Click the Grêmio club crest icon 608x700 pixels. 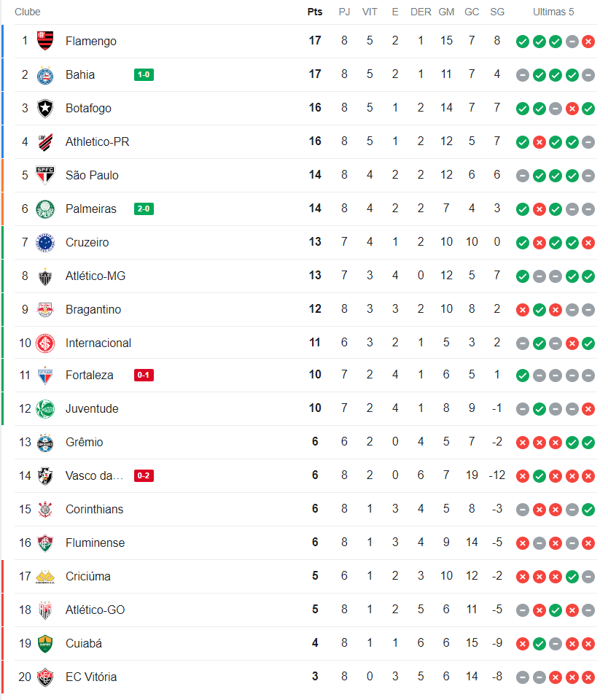[45, 442]
